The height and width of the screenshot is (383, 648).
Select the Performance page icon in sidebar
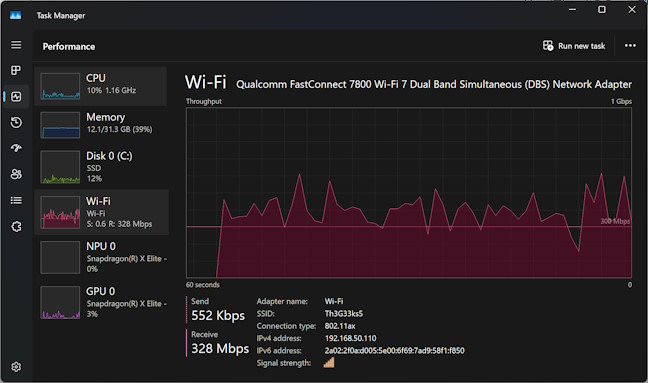coord(16,97)
